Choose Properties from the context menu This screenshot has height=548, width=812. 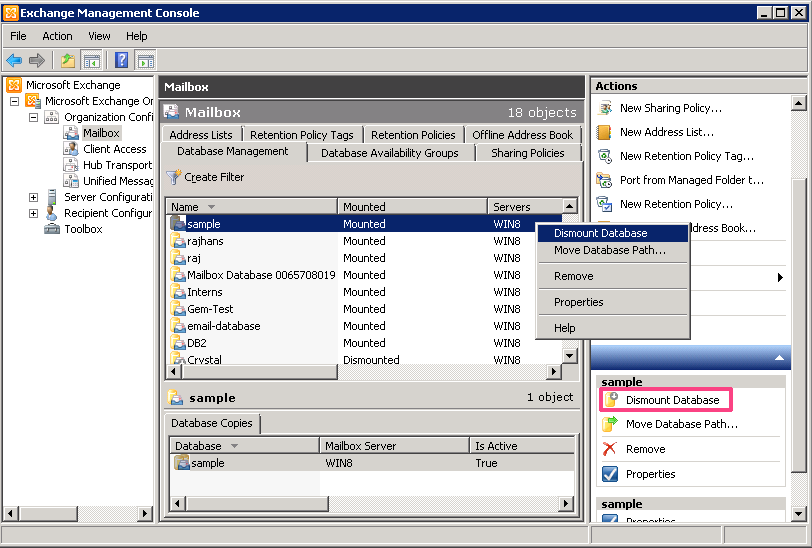pos(613,302)
